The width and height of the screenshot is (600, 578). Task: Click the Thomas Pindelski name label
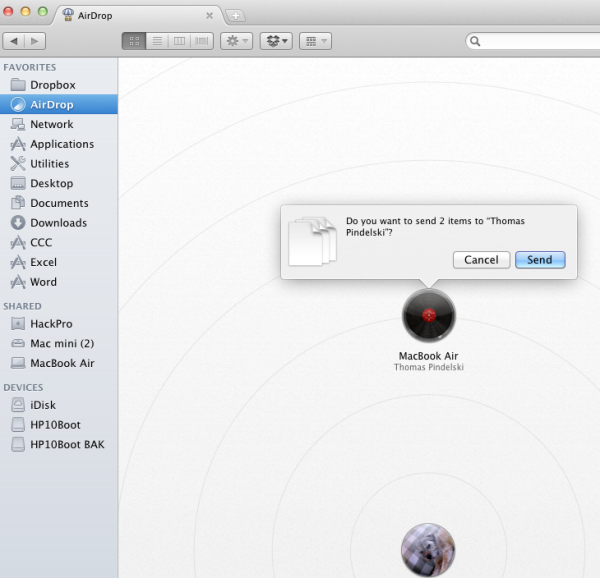point(429,367)
